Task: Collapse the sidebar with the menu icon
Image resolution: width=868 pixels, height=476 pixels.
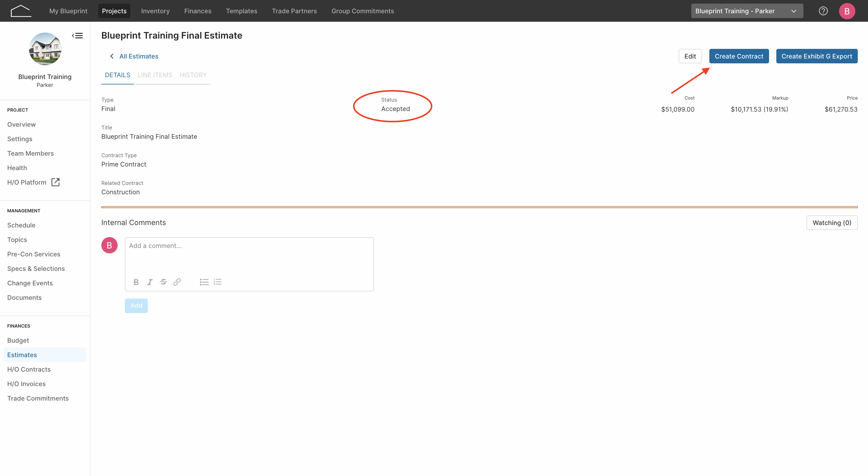Action: pos(78,35)
